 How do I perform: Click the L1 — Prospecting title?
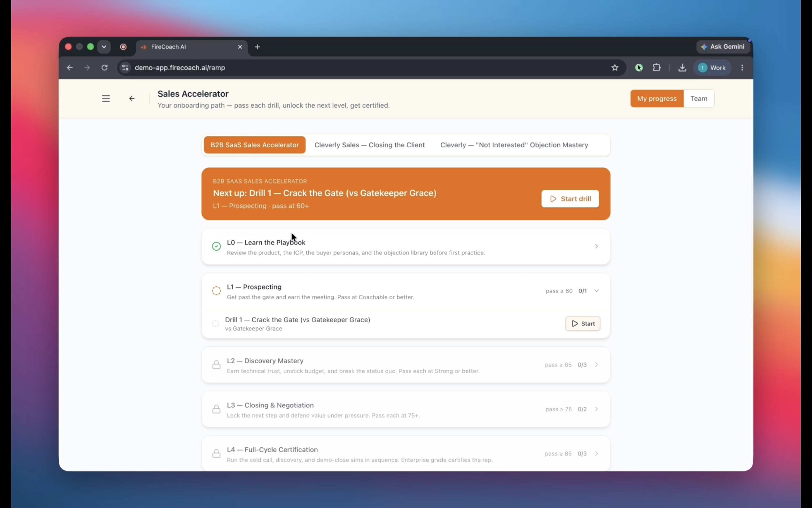click(254, 287)
